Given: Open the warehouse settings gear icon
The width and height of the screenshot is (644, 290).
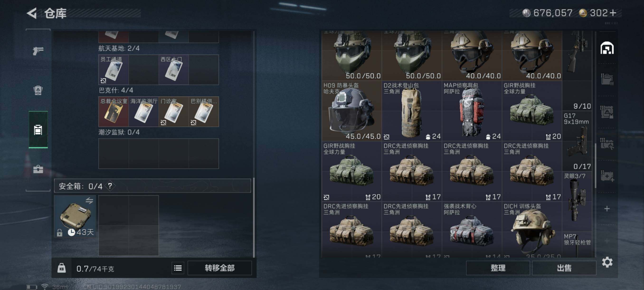Looking at the screenshot, I should click(607, 262).
